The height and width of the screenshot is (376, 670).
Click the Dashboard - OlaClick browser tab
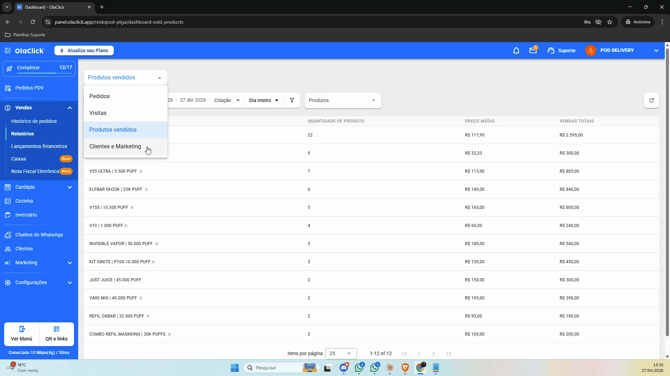53,7
